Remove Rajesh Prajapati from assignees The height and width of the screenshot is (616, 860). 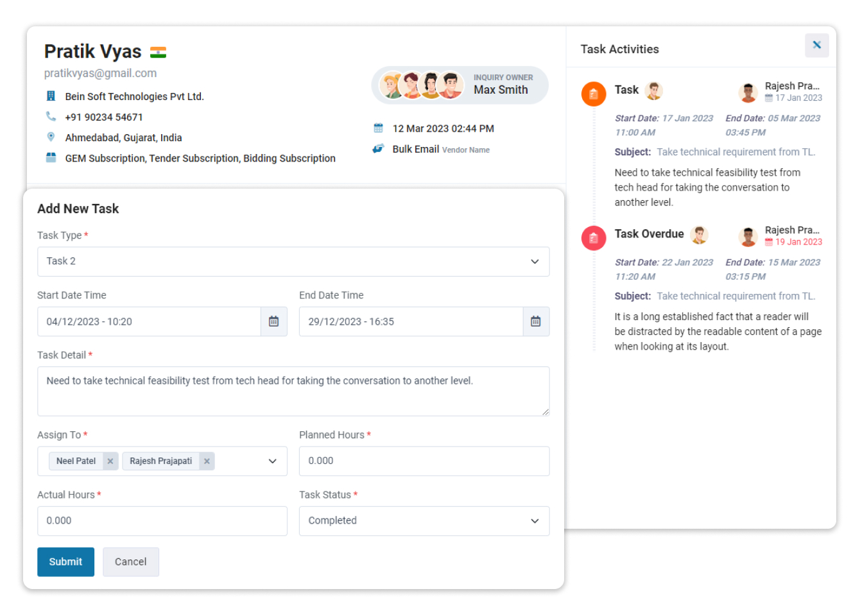pos(207,461)
